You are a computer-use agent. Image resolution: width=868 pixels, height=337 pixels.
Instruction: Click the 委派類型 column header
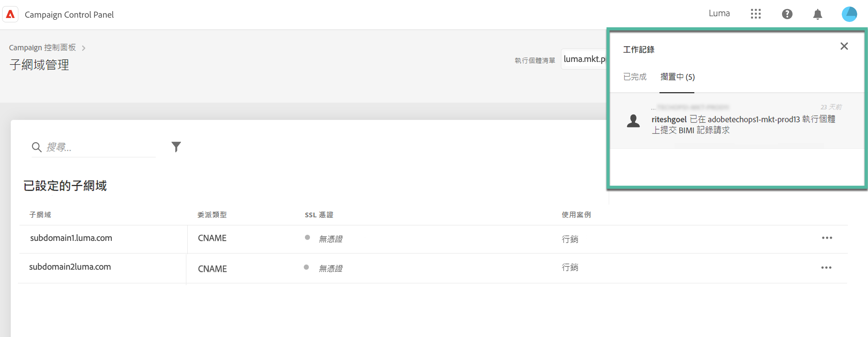[x=212, y=215]
